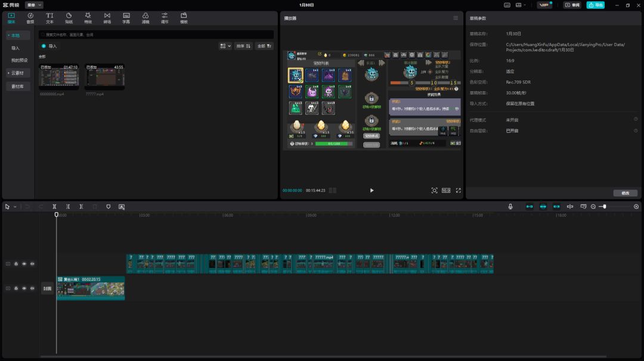
Task: Open the 音频 (Audio) panel
Action: pos(30,18)
